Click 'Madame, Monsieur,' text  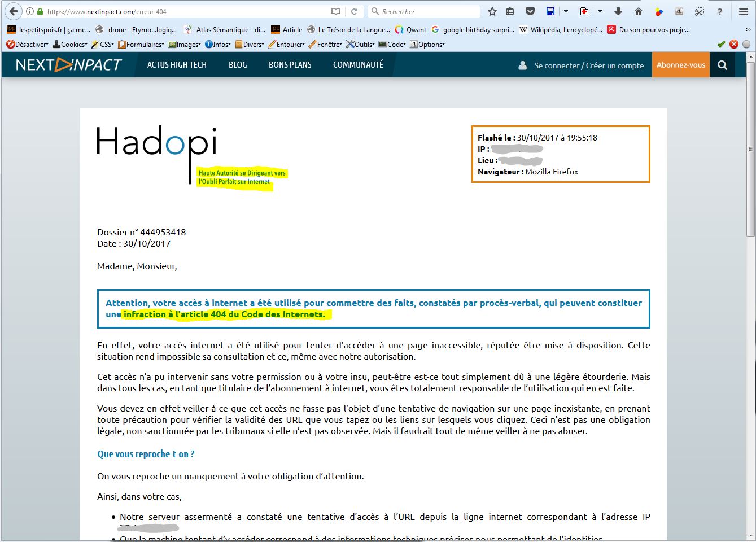coord(137,266)
